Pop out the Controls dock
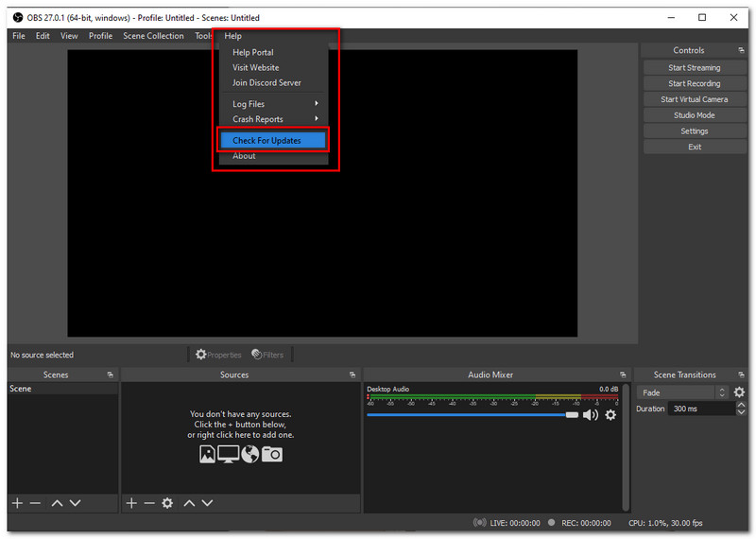The width and height of the screenshot is (756, 539). pyautogui.click(x=741, y=50)
